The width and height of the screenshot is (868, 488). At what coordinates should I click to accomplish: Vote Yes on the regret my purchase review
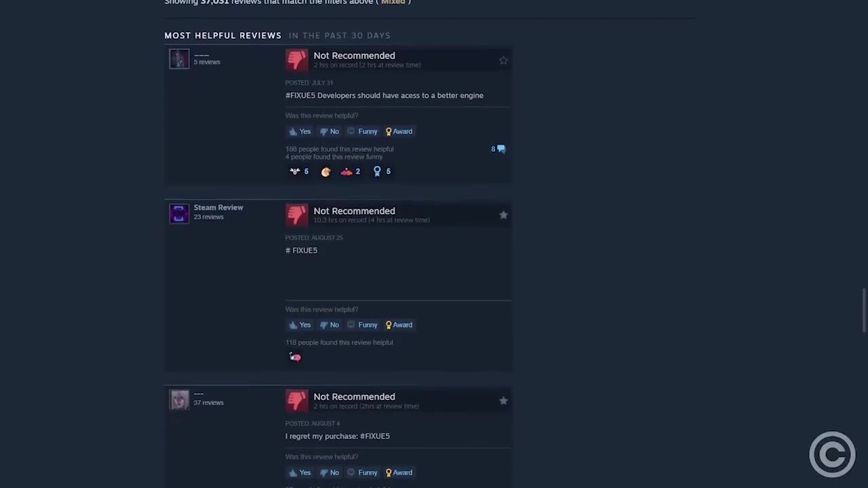tap(300, 472)
